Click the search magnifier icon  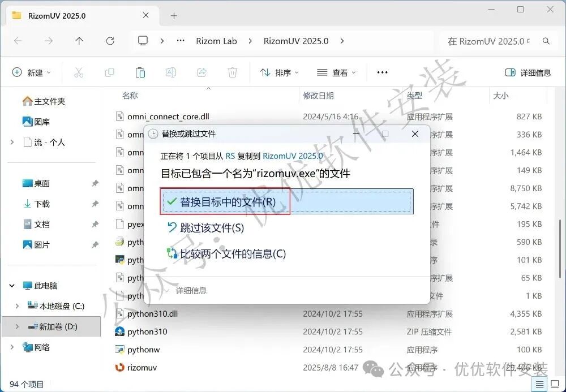click(546, 41)
